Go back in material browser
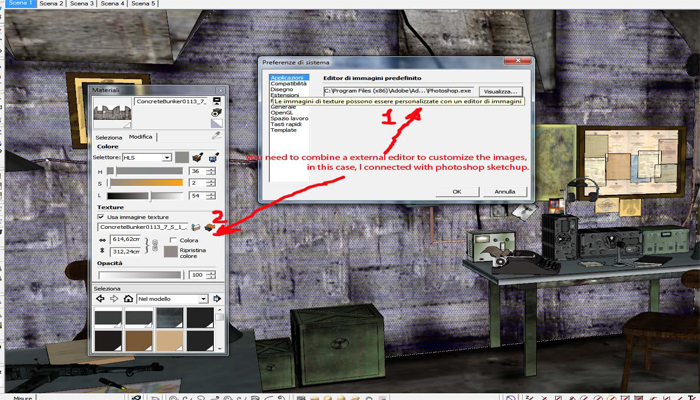Image resolution: width=700 pixels, height=400 pixels. click(100, 299)
